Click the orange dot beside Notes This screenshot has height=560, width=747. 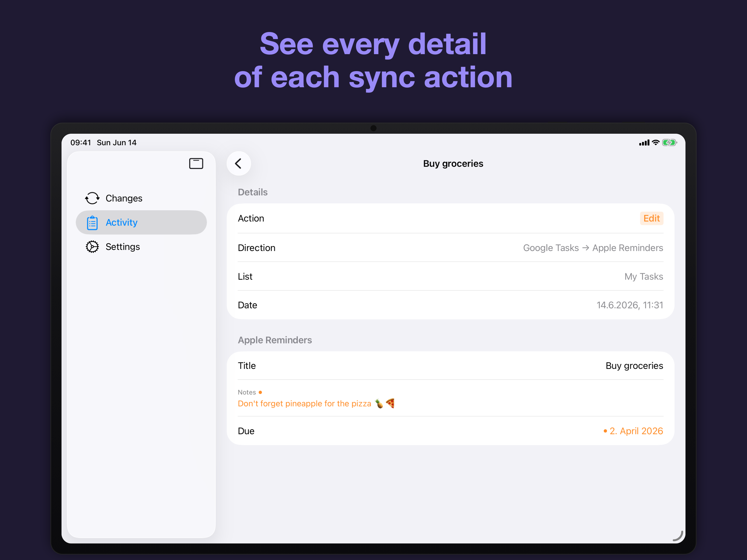[x=260, y=392]
